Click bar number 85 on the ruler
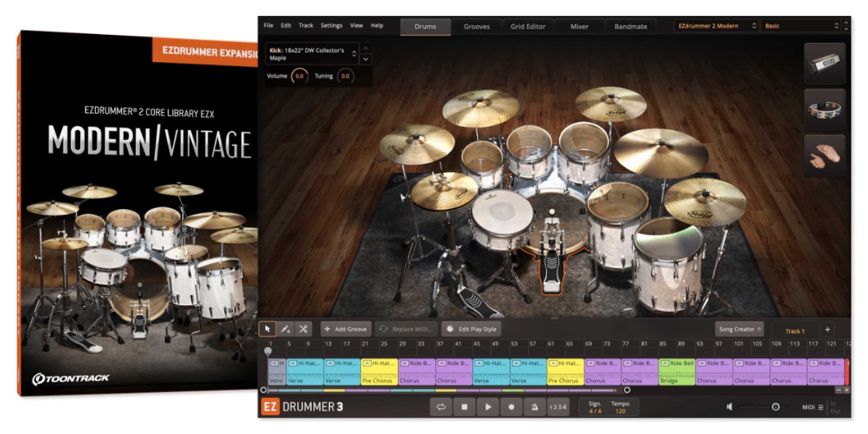The width and height of the screenshot is (868, 434). [x=662, y=344]
